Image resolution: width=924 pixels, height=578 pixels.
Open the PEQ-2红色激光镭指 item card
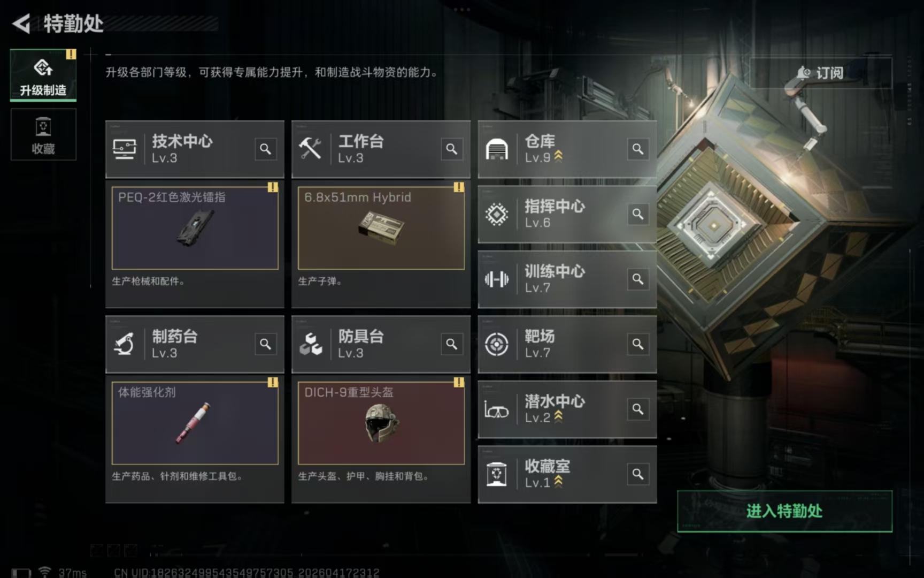click(x=195, y=228)
